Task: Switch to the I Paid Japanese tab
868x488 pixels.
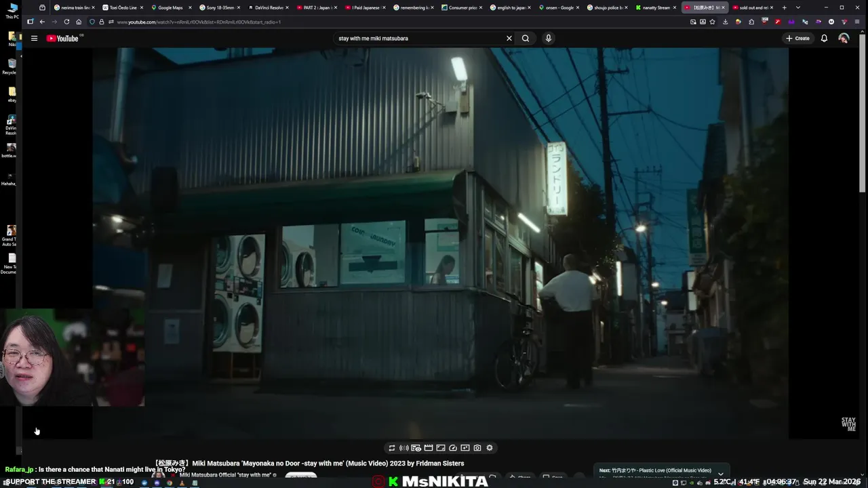Action: coord(365,7)
